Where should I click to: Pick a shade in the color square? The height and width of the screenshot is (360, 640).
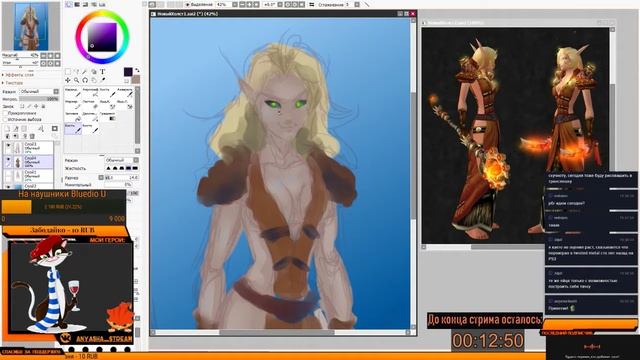click(x=102, y=37)
